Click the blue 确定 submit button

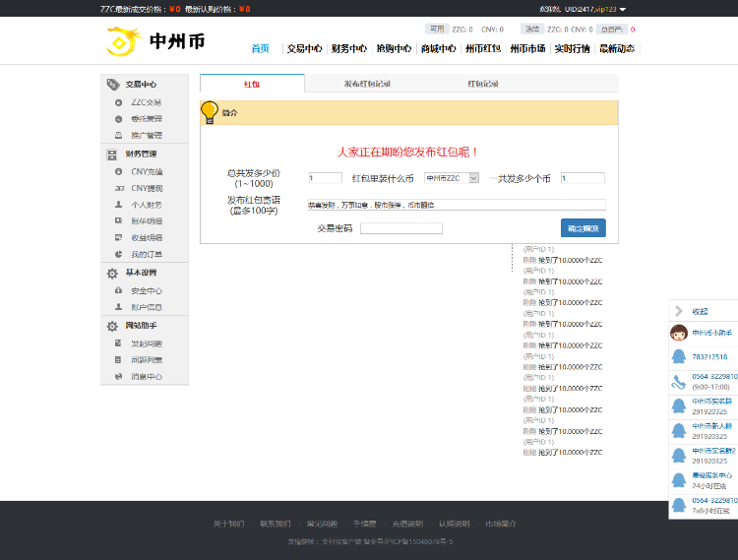click(x=584, y=228)
